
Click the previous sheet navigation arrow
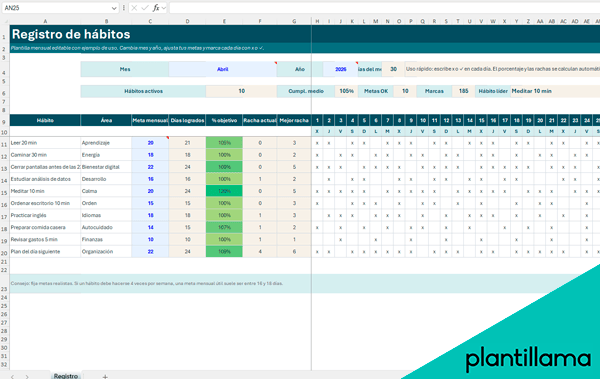point(13,377)
